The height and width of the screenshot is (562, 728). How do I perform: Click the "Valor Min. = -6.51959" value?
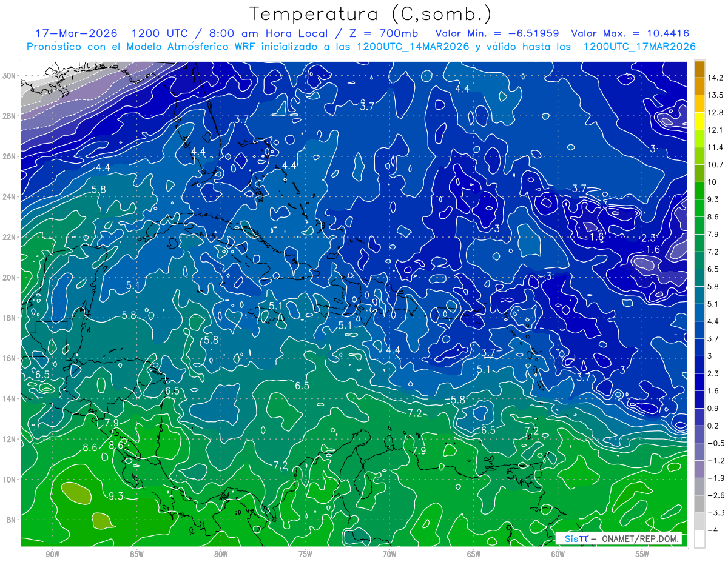[497, 33]
